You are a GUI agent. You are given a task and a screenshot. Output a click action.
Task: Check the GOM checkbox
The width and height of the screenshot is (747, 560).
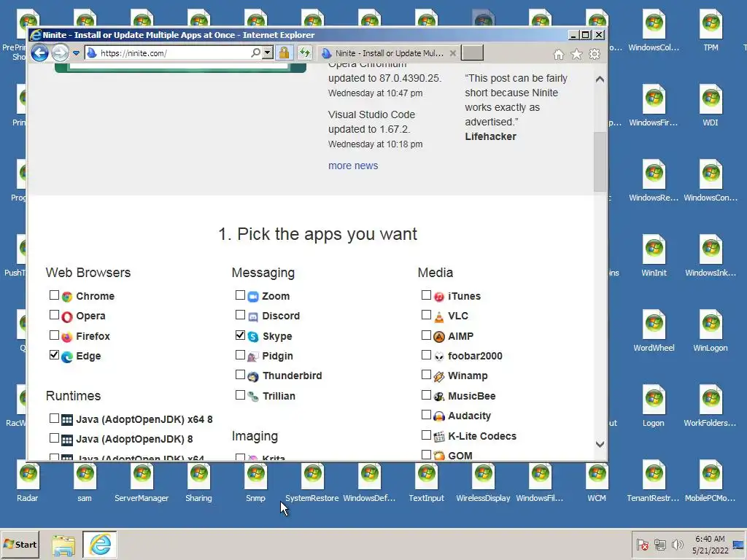426,455
